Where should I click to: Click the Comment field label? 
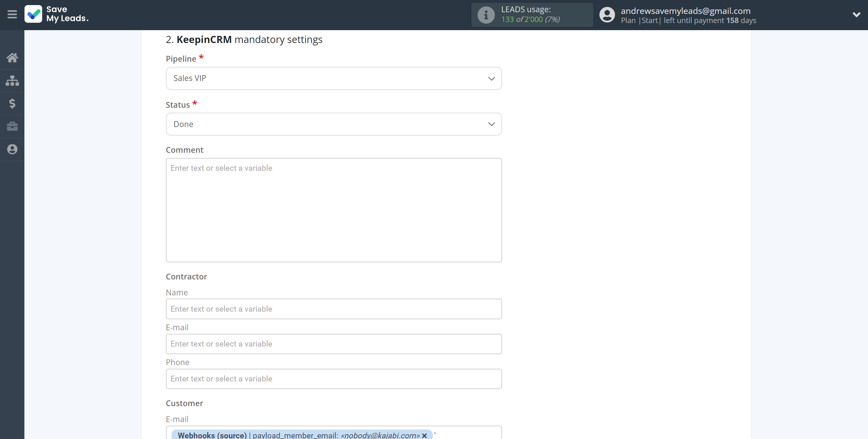[x=184, y=150]
